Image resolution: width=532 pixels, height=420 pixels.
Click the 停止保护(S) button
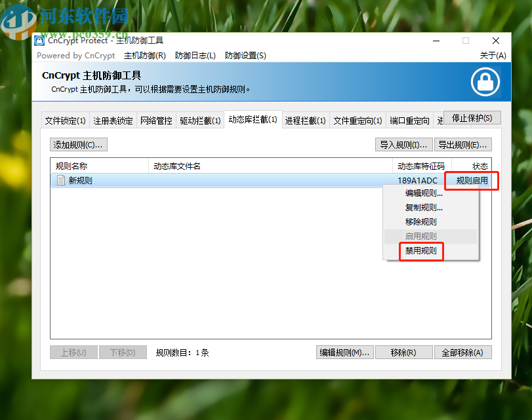click(472, 118)
